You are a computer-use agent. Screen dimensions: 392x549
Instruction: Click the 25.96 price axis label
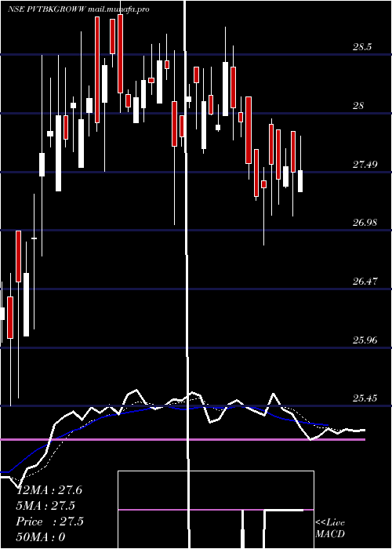[365, 340]
